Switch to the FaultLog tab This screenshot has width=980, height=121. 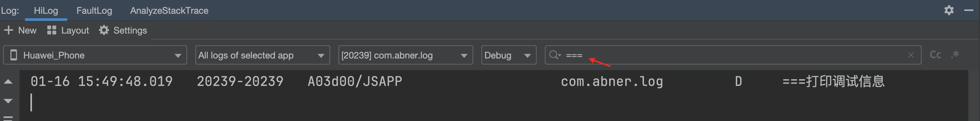coord(94,10)
